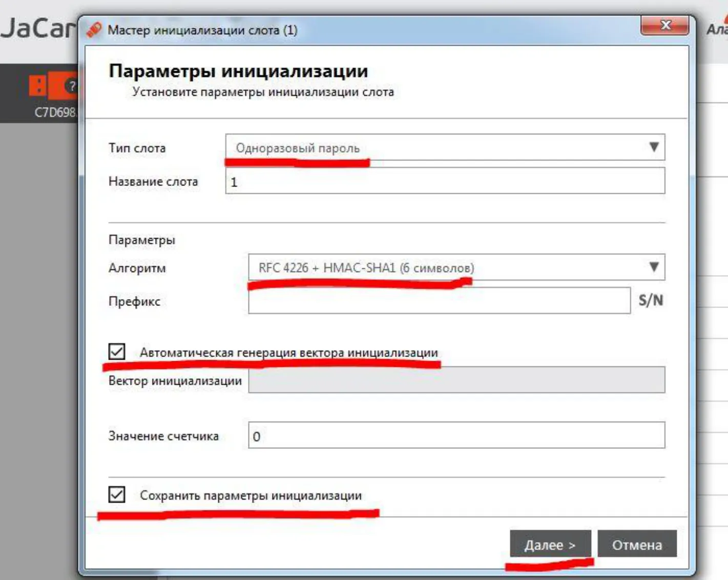Viewport: 728px width, 580px height.
Task: Toggle the S/N prefix button
Action: [x=651, y=301]
